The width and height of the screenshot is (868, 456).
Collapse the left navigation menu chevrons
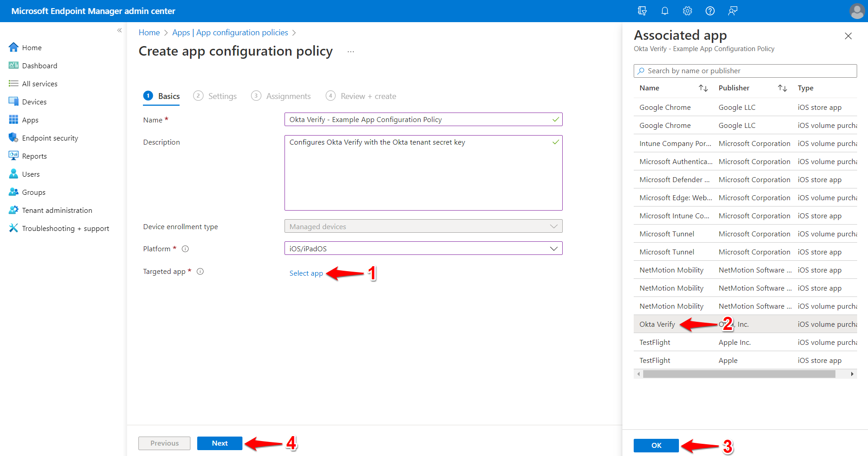click(119, 30)
